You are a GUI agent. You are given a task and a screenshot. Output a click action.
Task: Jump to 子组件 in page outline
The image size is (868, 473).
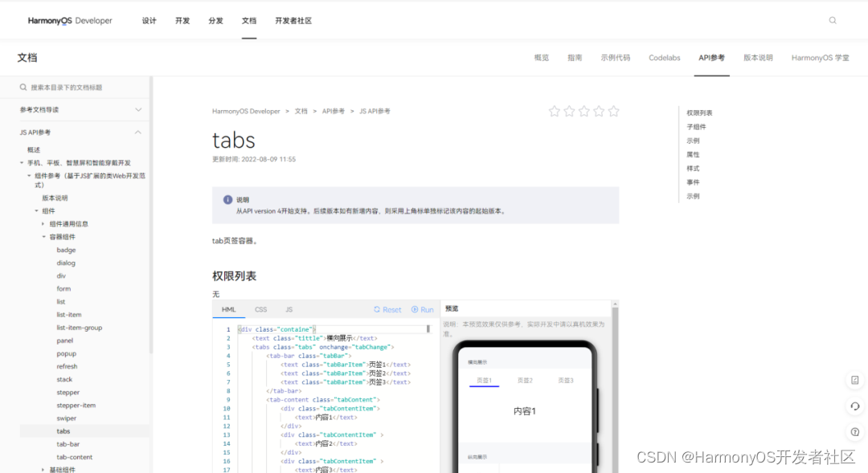pos(696,127)
